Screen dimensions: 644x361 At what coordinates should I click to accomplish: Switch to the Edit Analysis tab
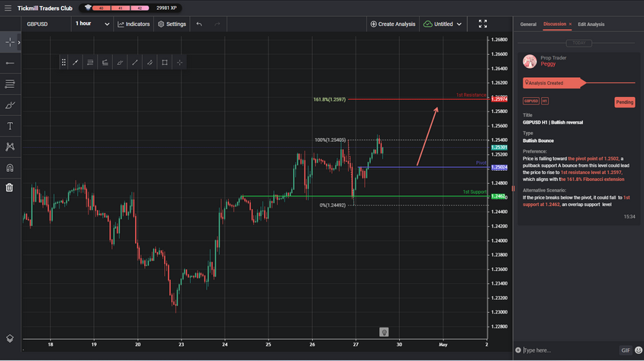tap(591, 24)
